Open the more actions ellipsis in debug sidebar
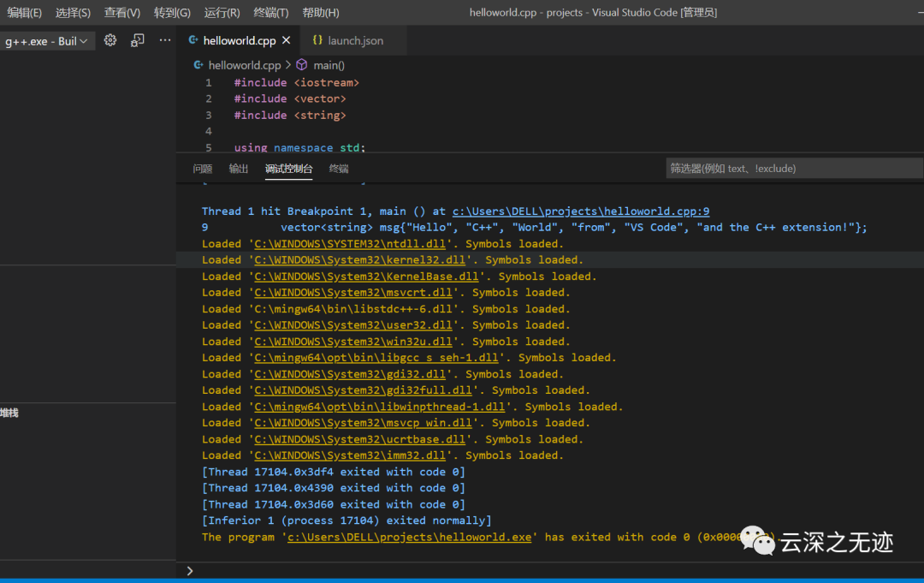This screenshot has height=583, width=924. point(165,40)
